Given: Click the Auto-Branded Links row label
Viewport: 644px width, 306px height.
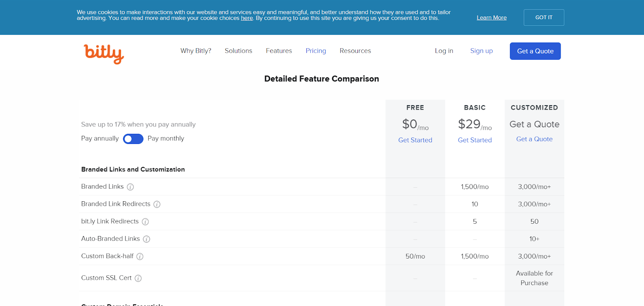Looking at the screenshot, I should [x=111, y=239].
